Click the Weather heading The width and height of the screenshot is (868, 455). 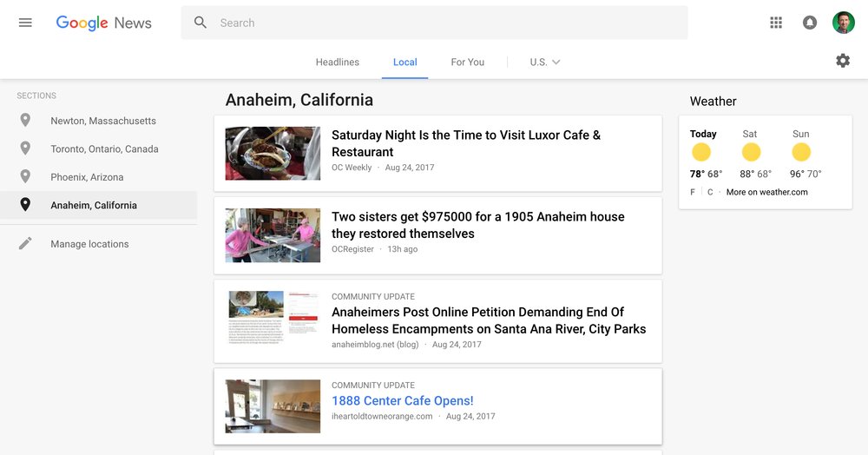click(713, 102)
